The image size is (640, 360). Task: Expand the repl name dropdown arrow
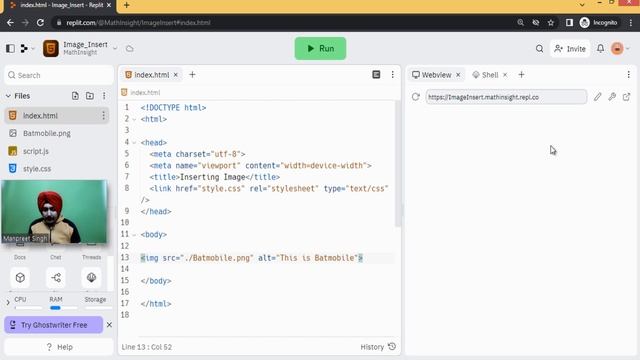point(115,49)
